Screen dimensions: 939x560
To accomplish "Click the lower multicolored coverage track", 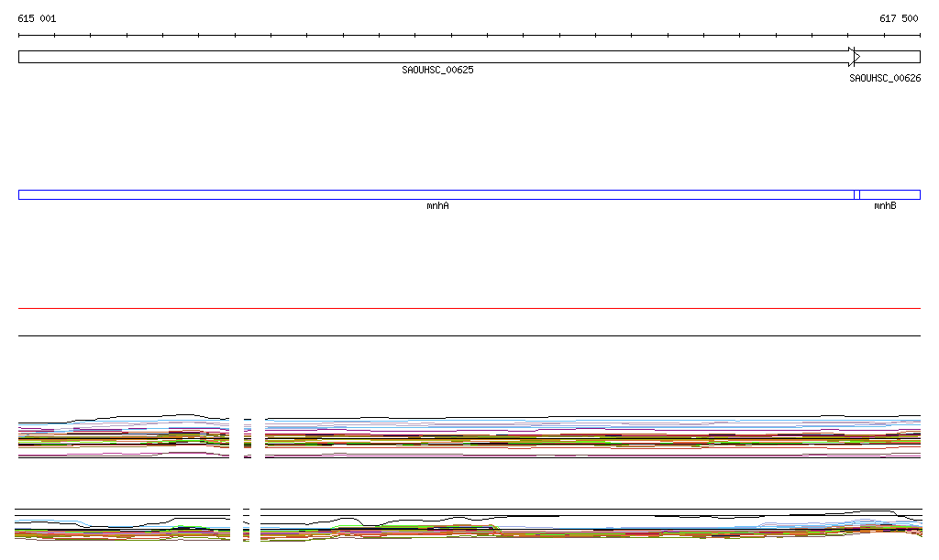I will point(587,530).
